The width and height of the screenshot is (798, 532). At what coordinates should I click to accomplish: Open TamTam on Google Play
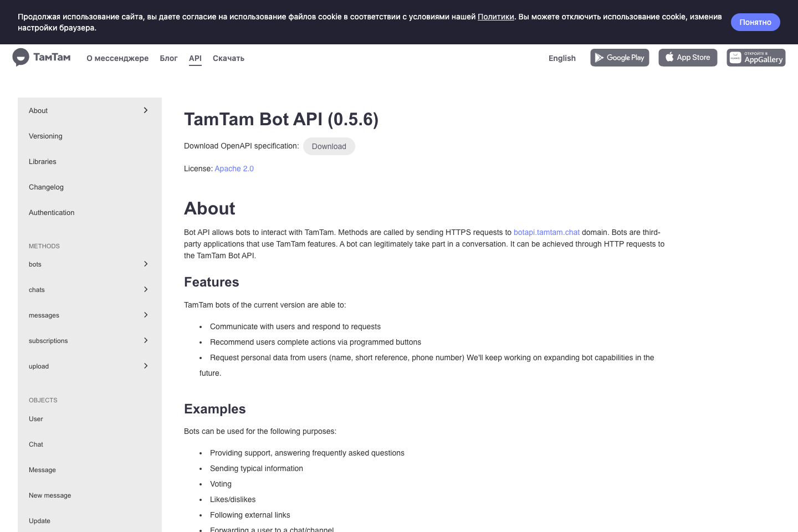click(x=620, y=57)
